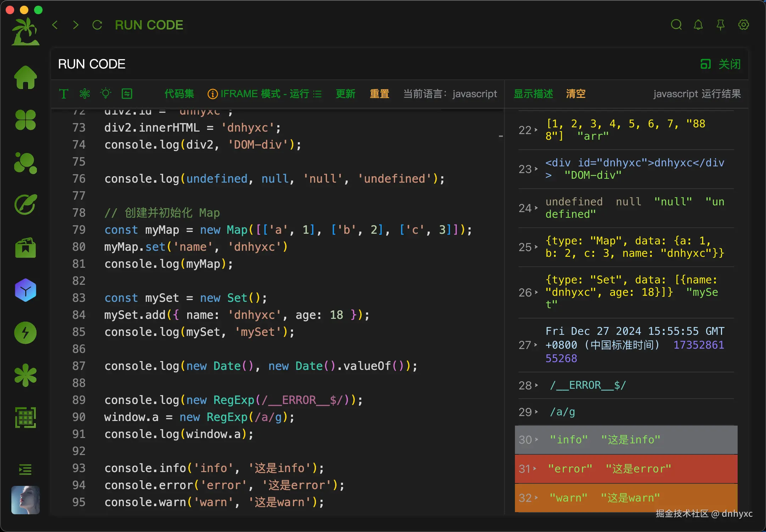
Task: Pin the window with the pin icon
Action: tap(721, 25)
